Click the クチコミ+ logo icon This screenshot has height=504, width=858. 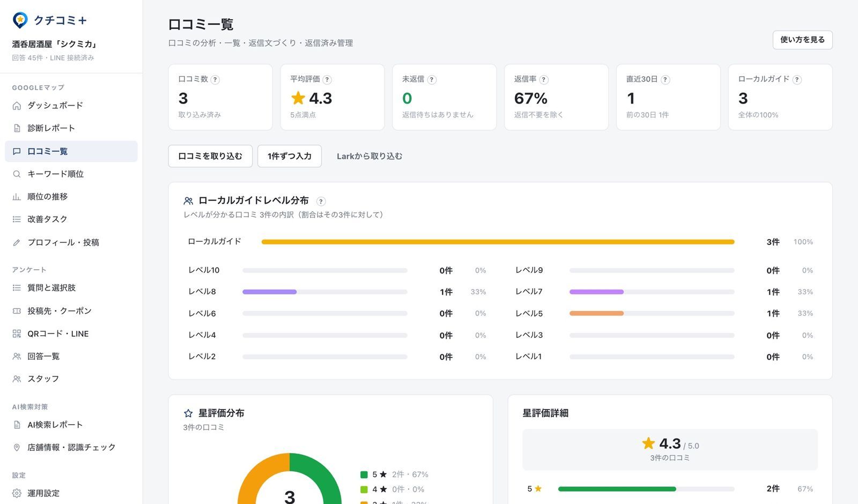click(x=20, y=20)
